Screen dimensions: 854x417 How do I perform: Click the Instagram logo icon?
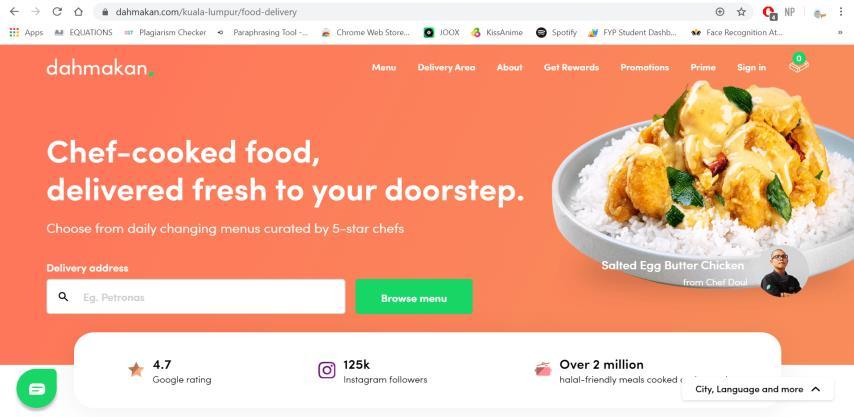(x=327, y=370)
